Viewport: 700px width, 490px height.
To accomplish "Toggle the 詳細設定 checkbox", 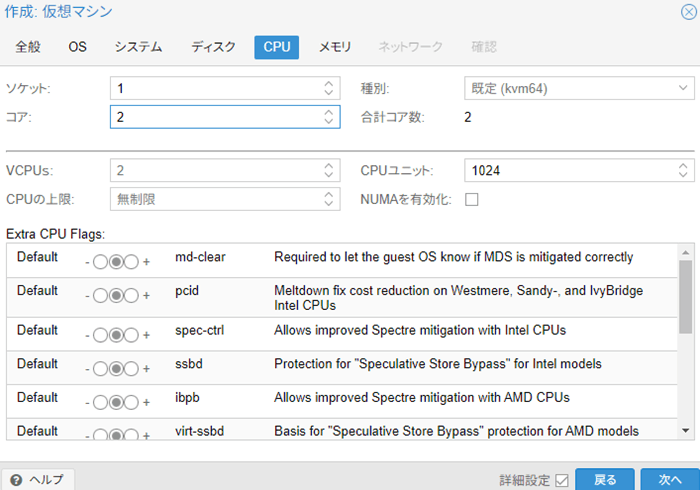I will 562,481.
